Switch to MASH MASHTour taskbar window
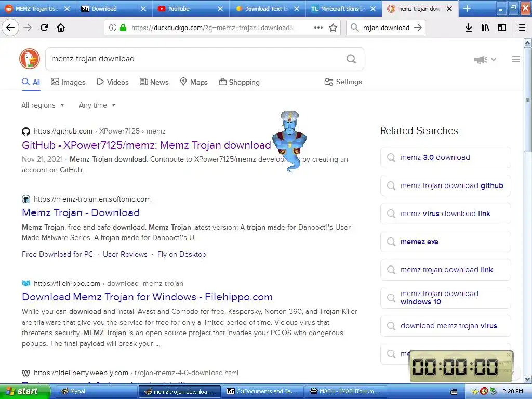 click(x=345, y=392)
